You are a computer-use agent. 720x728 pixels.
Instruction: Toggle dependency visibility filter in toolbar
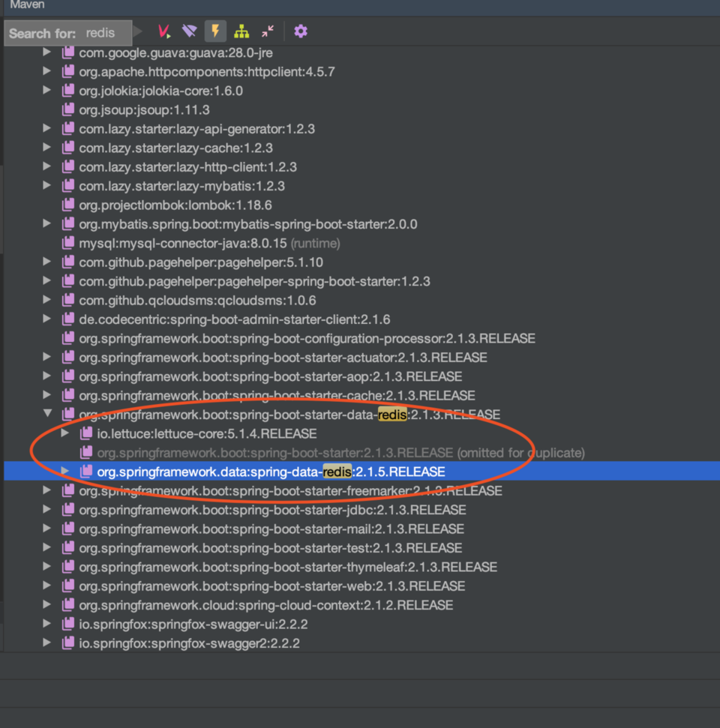189,31
